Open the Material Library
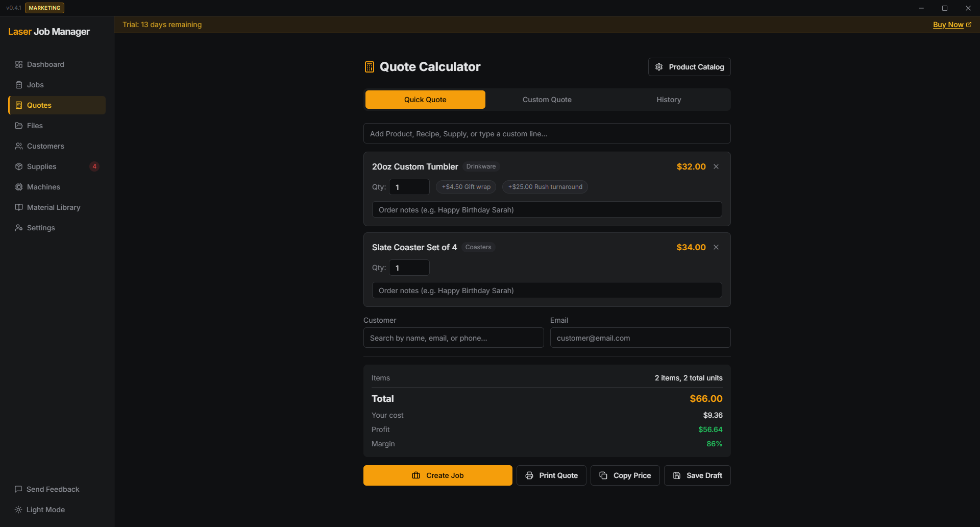This screenshot has width=980, height=527. [x=54, y=207]
